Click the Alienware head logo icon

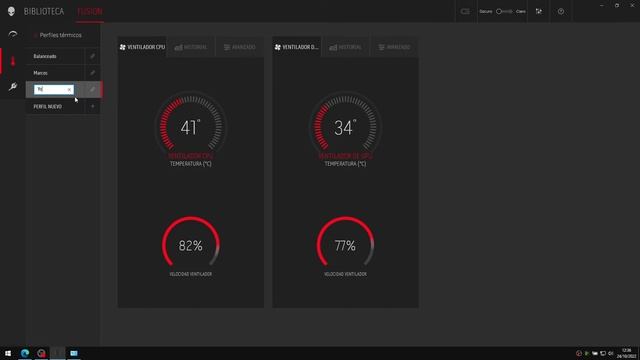(11, 11)
